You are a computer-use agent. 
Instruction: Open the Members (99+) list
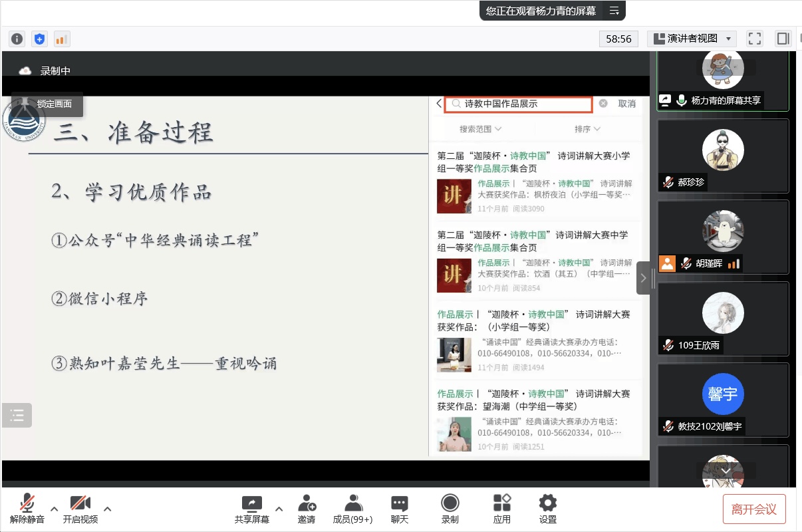click(352, 509)
